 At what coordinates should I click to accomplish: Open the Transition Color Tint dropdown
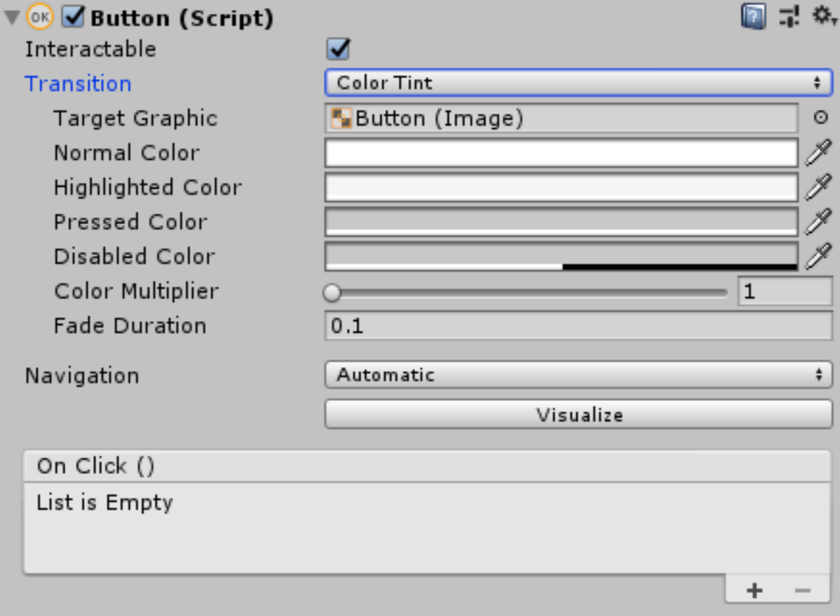point(578,83)
